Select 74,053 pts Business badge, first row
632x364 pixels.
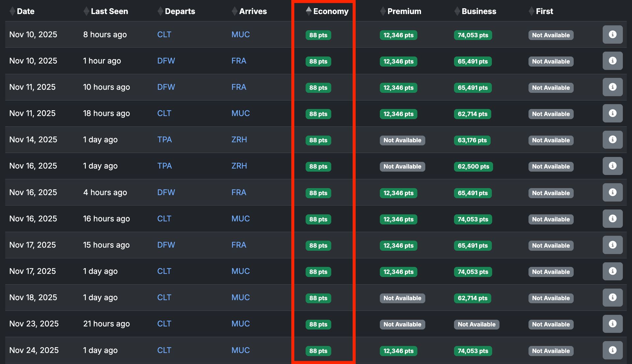pos(473,35)
